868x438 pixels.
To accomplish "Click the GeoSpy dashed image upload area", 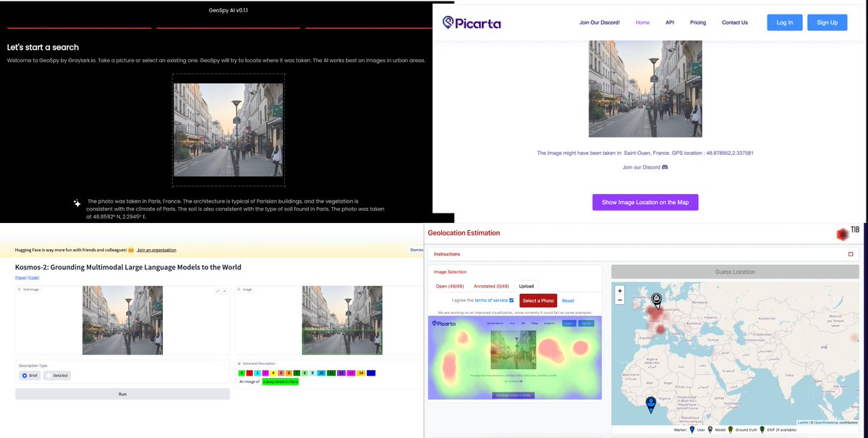I will click(x=229, y=130).
